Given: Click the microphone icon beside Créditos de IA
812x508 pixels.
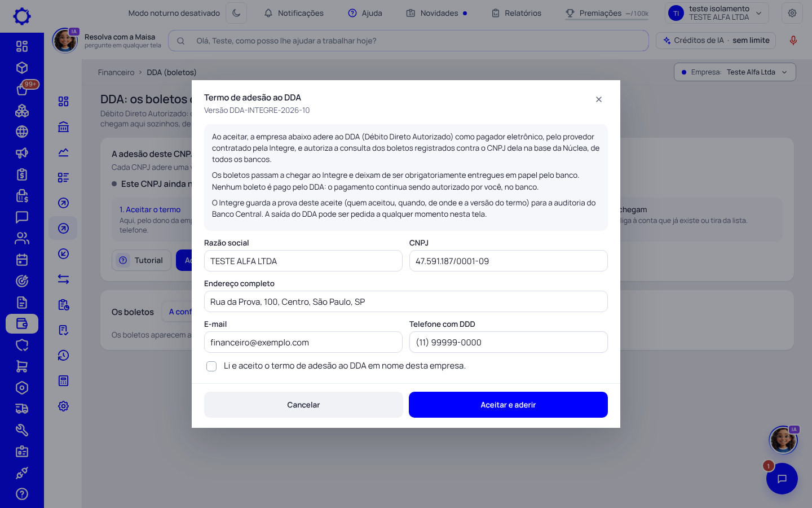Looking at the screenshot, I should [x=793, y=41].
